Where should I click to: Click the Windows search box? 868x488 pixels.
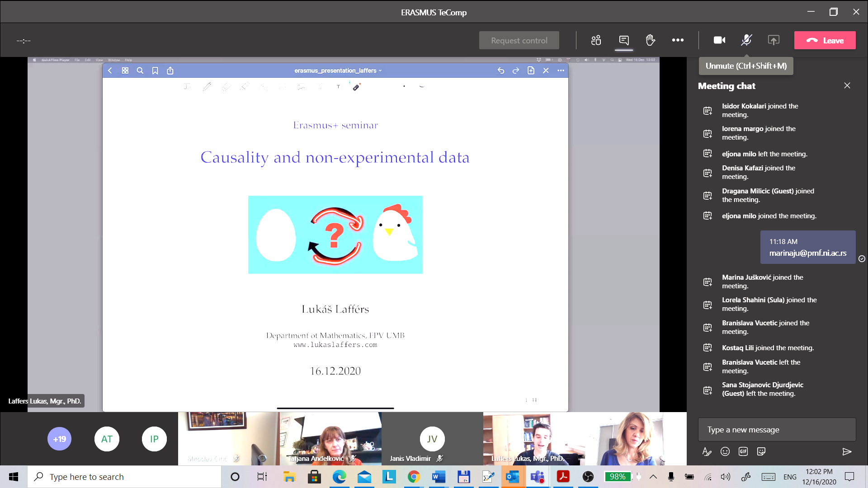coord(124,477)
